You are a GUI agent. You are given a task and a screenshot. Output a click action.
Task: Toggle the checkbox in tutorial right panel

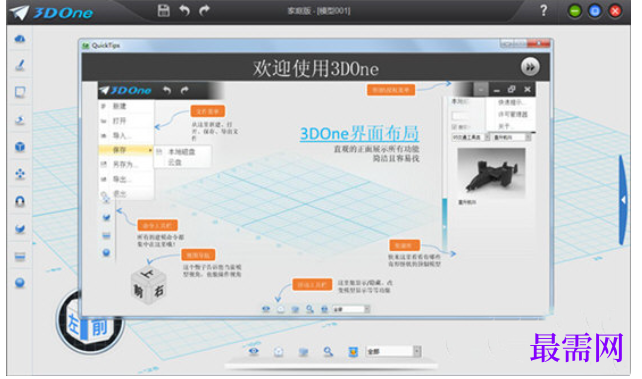(x=454, y=127)
